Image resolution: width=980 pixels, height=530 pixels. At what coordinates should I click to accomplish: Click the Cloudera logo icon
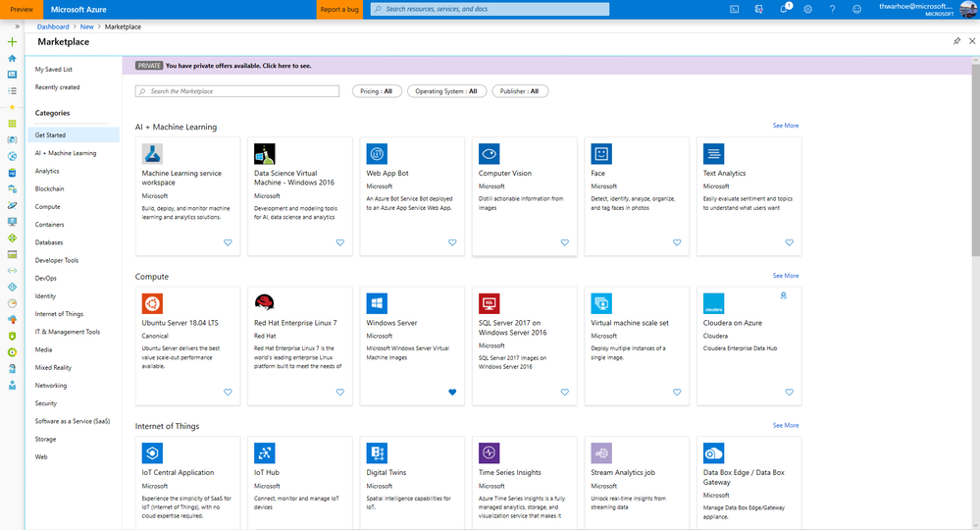coord(713,303)
